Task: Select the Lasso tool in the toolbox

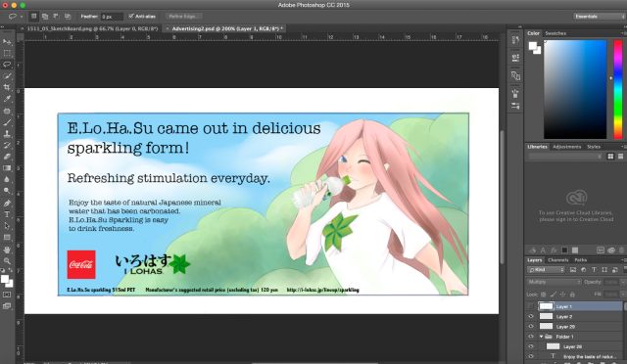Action: [x=7, y=65]
